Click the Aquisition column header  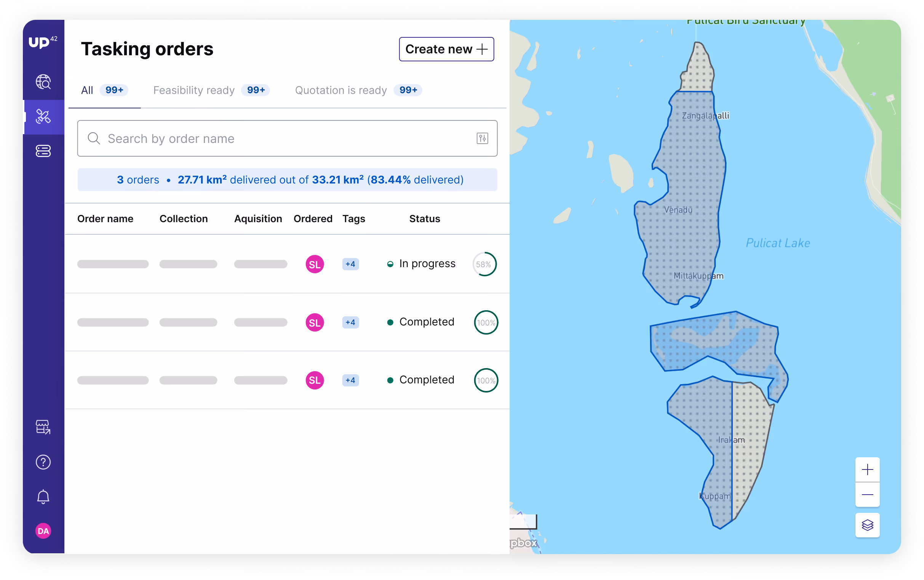258,219
